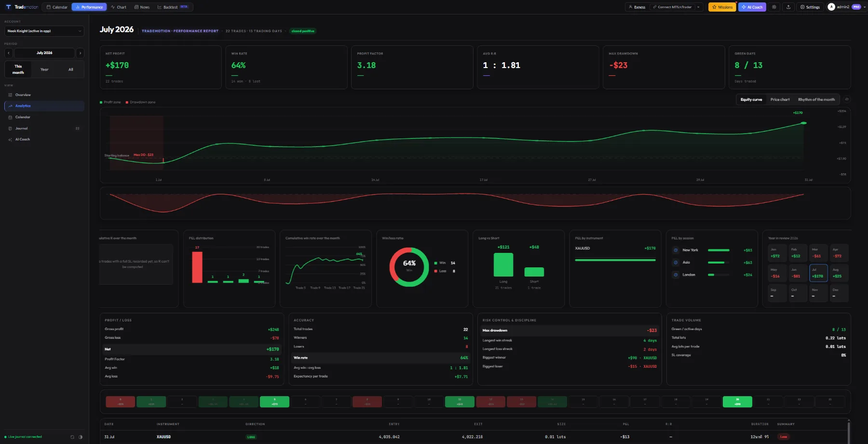Click the New York session icon
This screenshot has width=868, height=444.
676,250
